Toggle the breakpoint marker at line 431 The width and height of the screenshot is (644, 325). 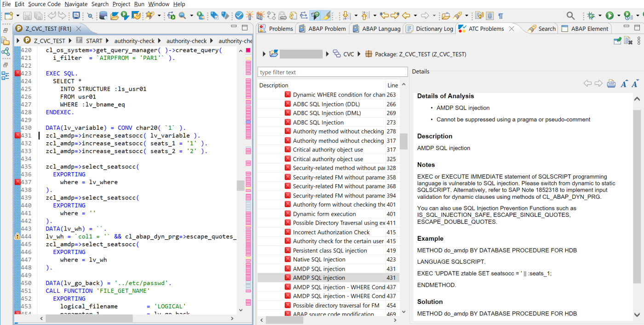(17, 135)
